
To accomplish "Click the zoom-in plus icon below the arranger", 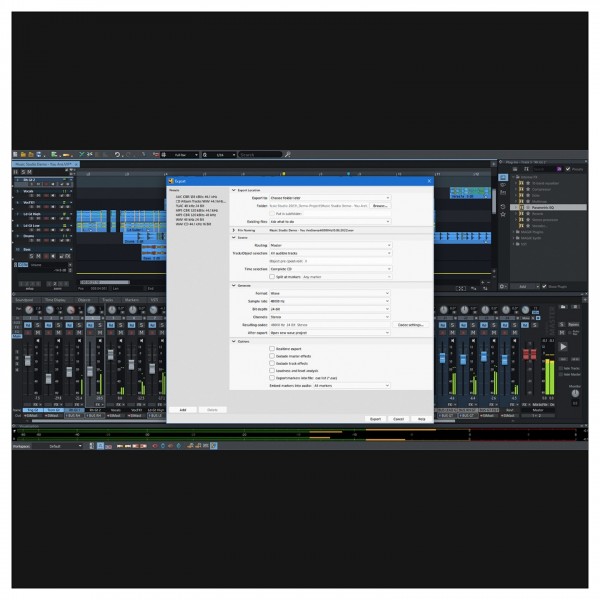I will click(482, 282).
